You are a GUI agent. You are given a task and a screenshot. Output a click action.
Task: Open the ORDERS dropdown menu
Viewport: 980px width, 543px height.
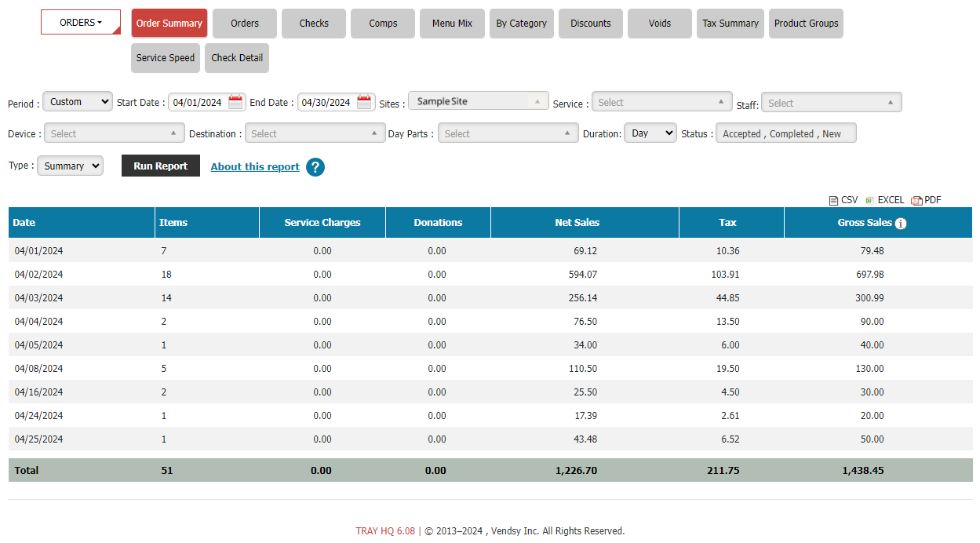(x=81, y=23)
